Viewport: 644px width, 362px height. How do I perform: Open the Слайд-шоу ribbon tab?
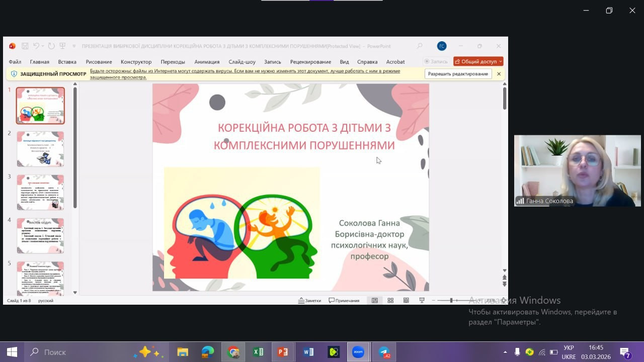click(x=242, y=62)
